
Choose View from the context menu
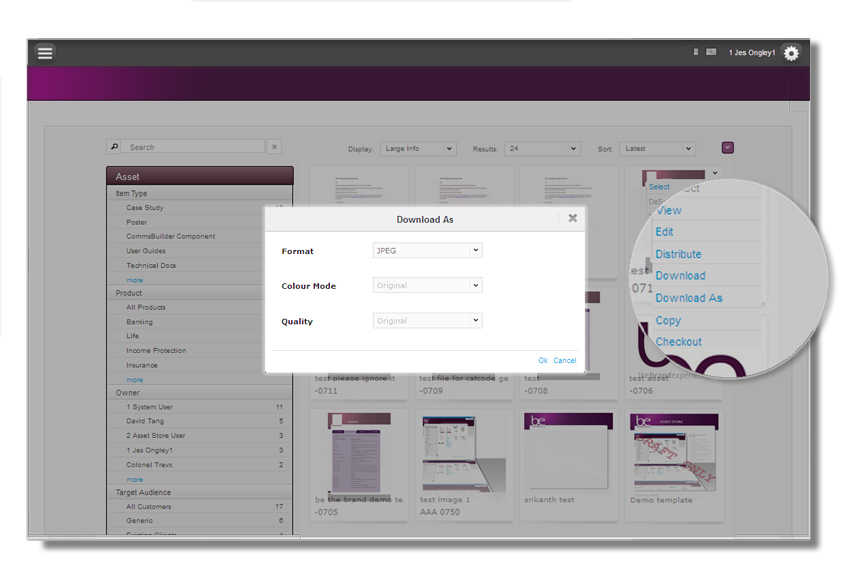pos(669,210)
